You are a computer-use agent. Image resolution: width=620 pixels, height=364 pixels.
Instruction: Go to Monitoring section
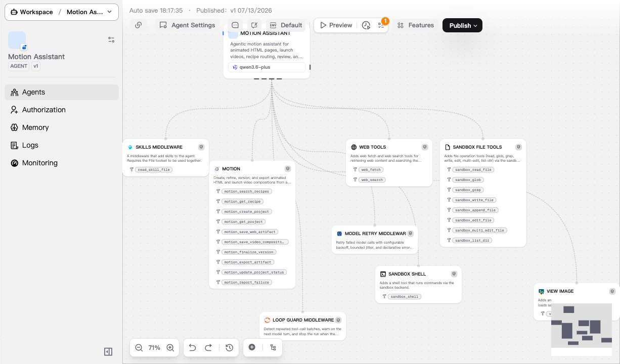point(62,163)
